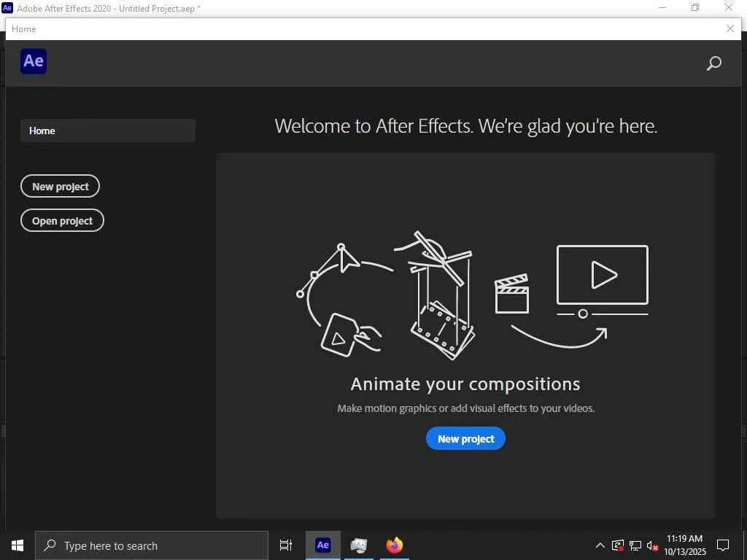The image size is (747, 560).
Task: Click the Welcome to After Effects heading
Action: point(466,126)
